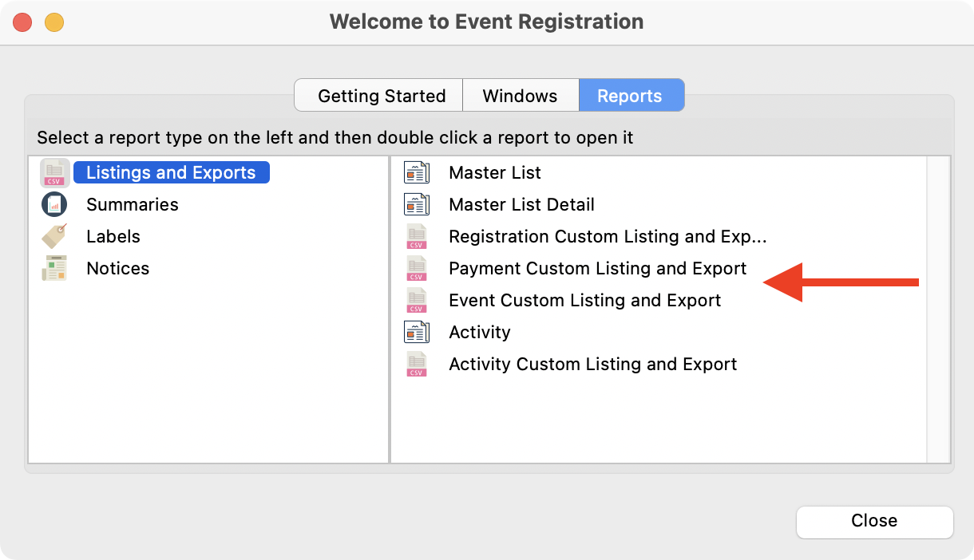Click the Event Custom Listing CSV icon
974x560 pixels.
[x=416, y=301]
